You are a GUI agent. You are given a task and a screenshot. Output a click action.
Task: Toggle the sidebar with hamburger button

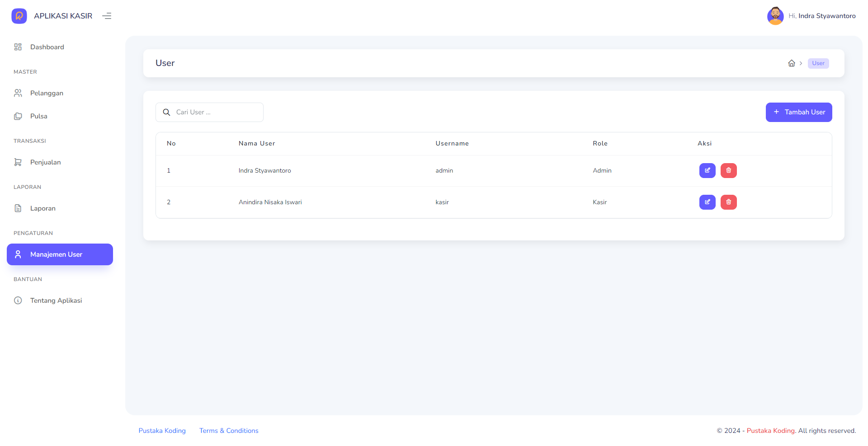pos(107,16)
